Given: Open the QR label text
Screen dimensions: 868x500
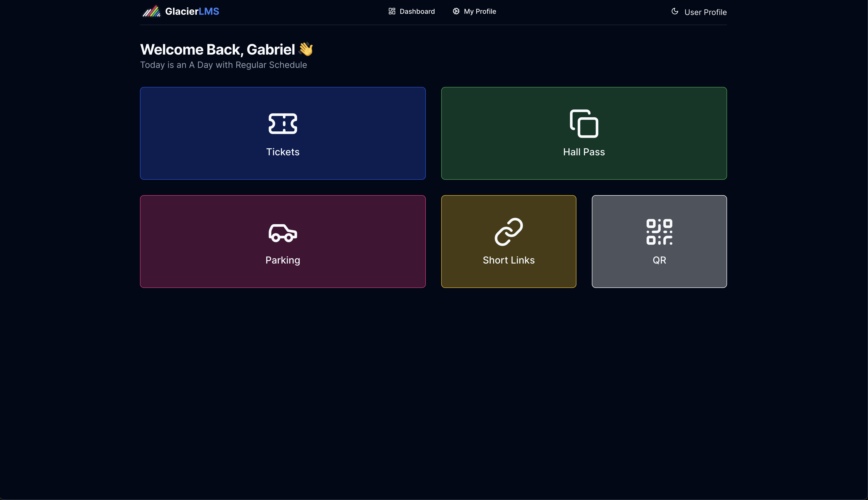Looking at the screenshot, I should pyautogui.click(x=659, y=260).
